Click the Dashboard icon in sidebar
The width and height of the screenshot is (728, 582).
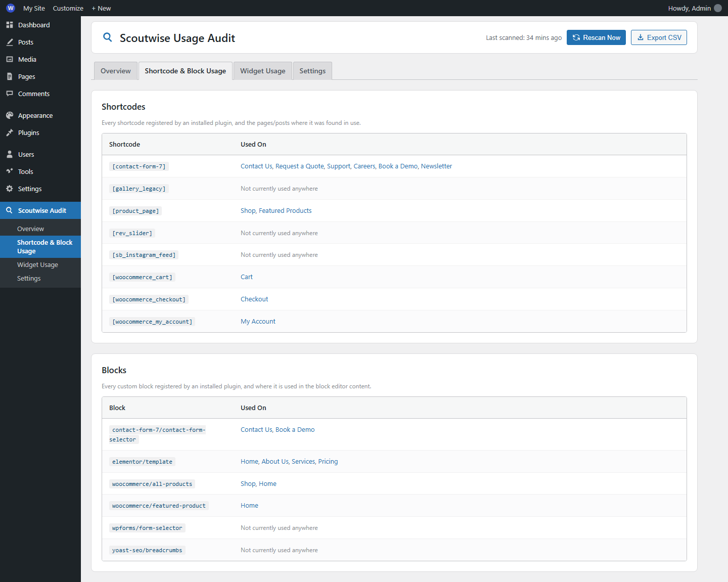pos(10,25)
